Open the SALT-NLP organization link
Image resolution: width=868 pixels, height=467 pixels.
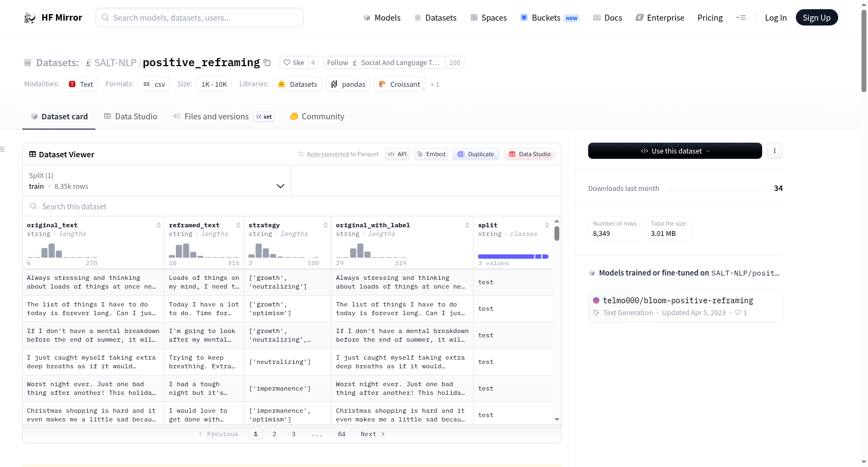click(115, 63)
